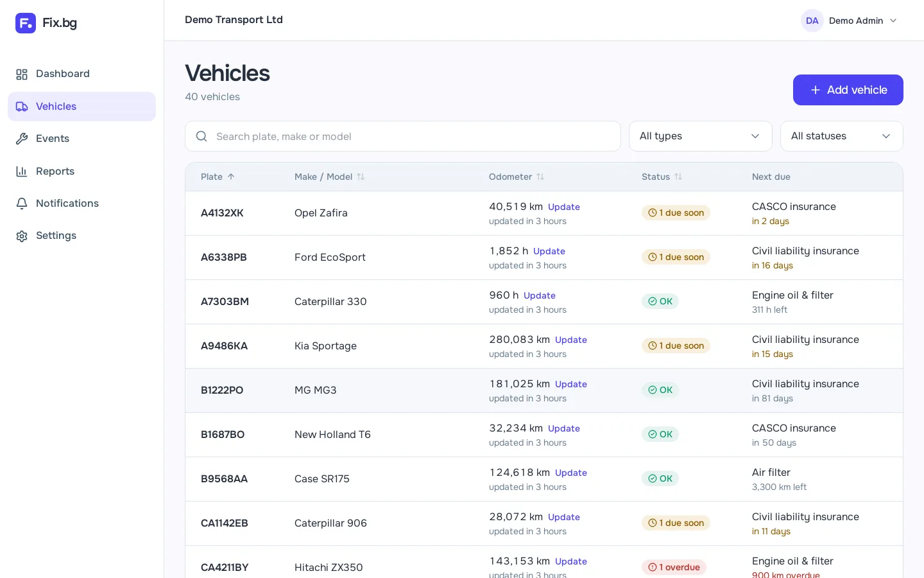924x578 pixels.
Task: Open the Reports section
Action: click(81, 171)
